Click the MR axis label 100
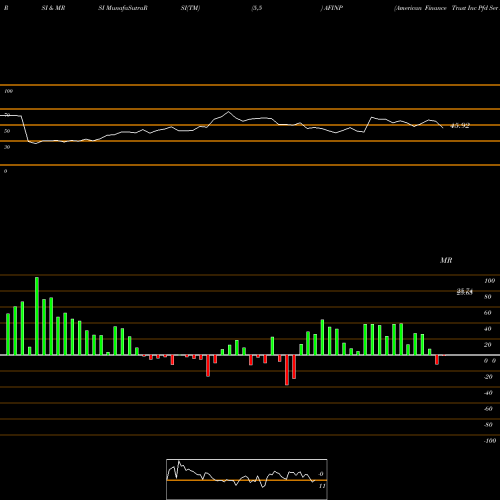Screen dimensions: 500x500 pos(489,281)
